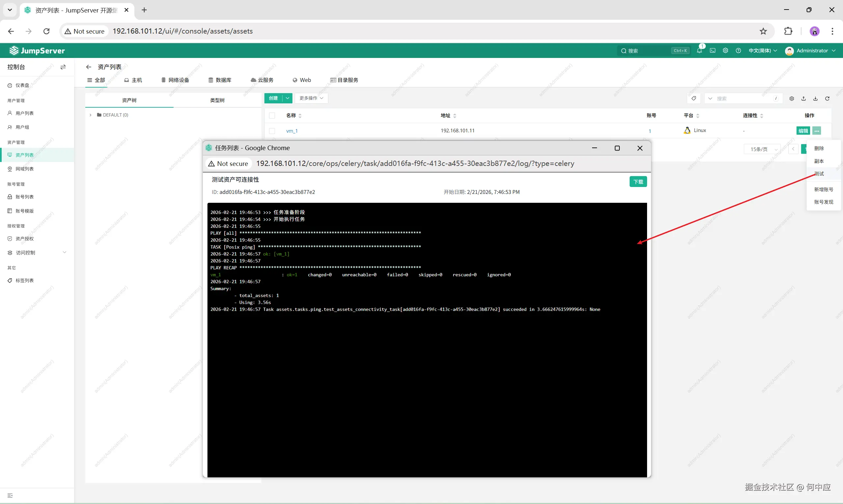
Task: Click the import upload icon
Action: click(x=803, y=98)
